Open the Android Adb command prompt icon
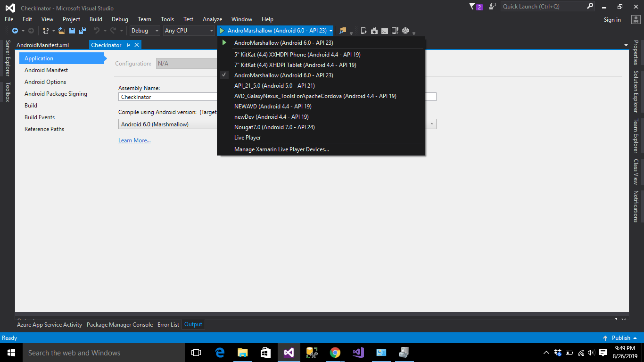This screenshot has height=362, width=644. pyautogui.click(x=385, y=31)
